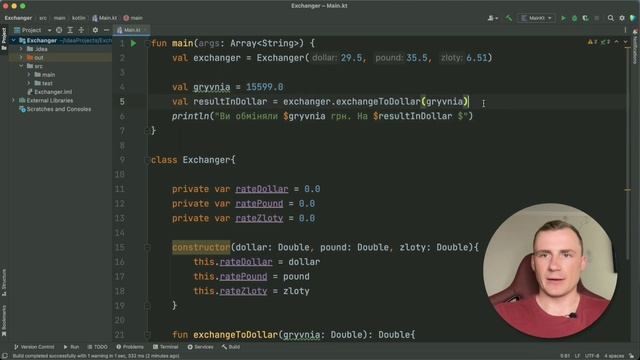Open the Run tool window tab
The width and height of the screenshot is (640, 360).
71,347
